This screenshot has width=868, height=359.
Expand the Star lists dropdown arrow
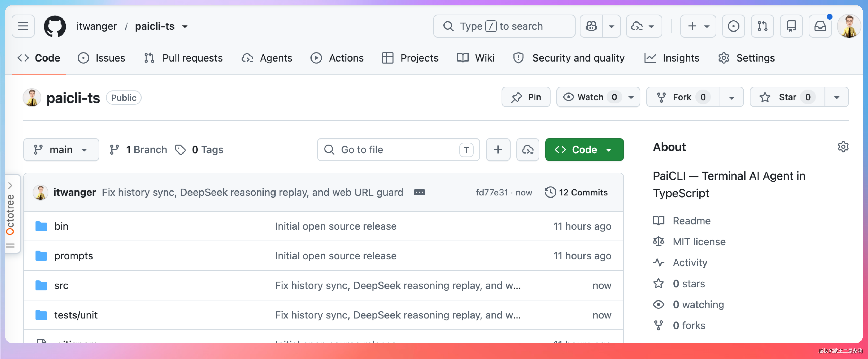click(x=837, y=97)
